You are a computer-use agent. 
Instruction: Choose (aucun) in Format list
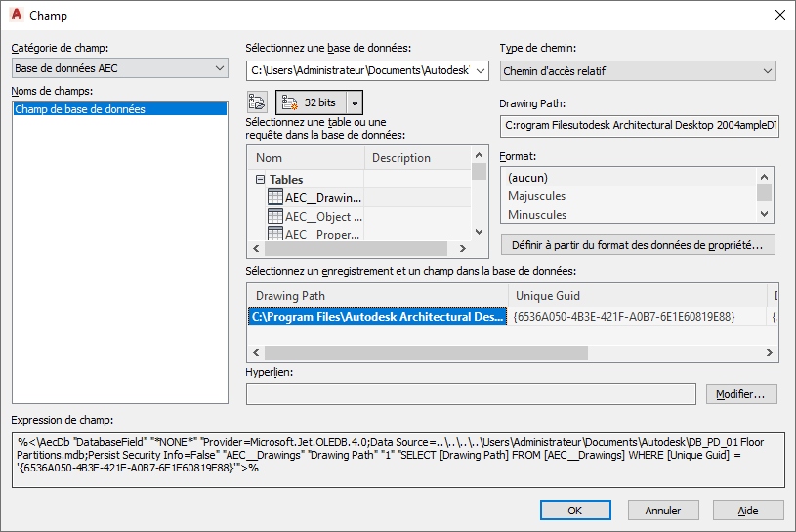point(628,178)
